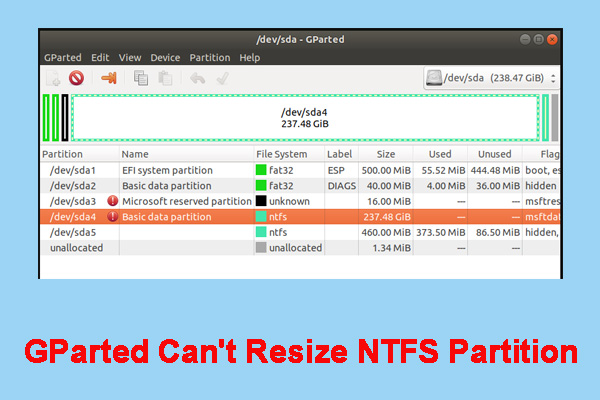Open the GParted menu
Viewport: 600px width, 400px height.
pos(63,58)
